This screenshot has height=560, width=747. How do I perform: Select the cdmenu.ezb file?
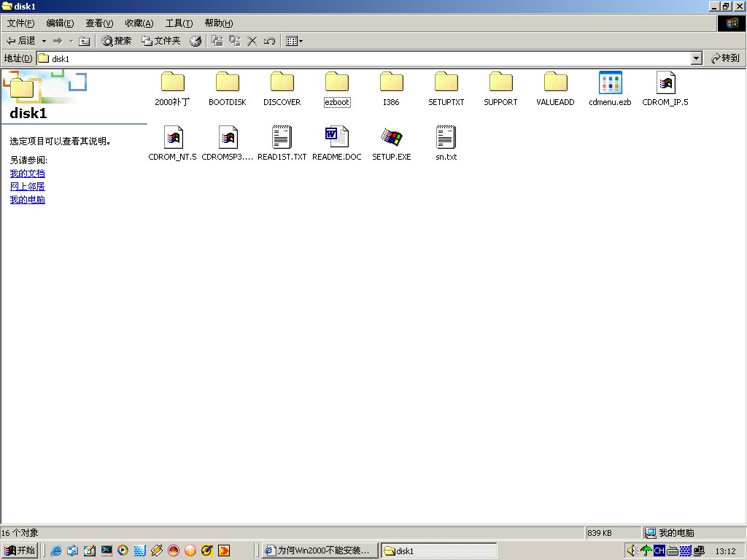click(x=611, y=89)
